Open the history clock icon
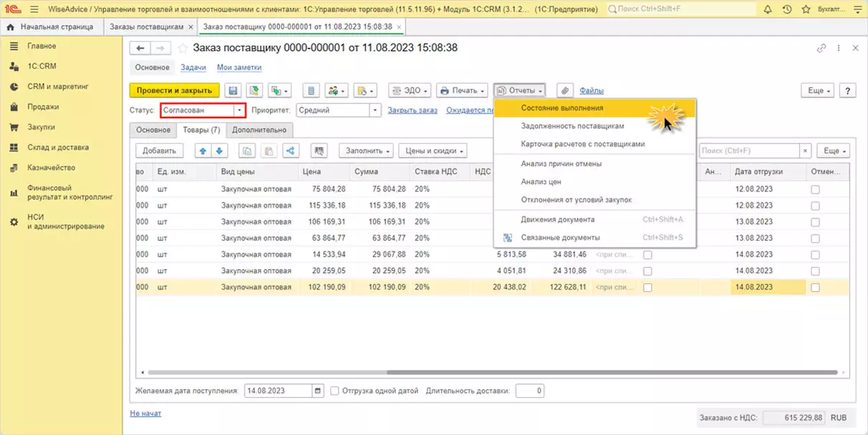Image resolution: width=868 pixels, height=435 pixels. click(787, 9)
